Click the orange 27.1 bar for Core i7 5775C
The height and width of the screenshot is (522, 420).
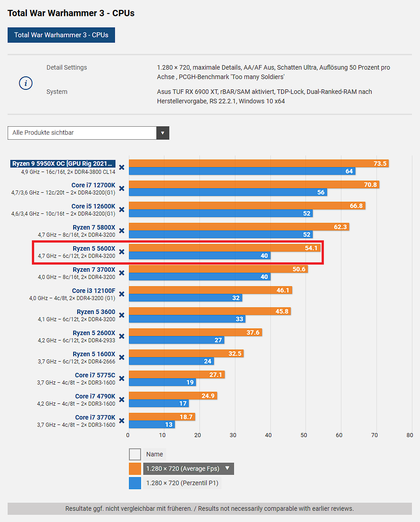tap(177, 375)
